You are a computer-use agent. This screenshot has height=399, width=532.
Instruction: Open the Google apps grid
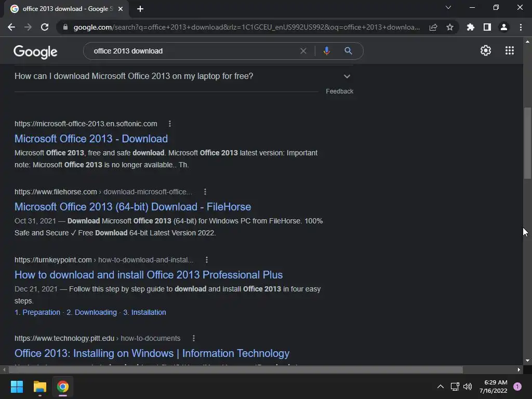[510, 50]
